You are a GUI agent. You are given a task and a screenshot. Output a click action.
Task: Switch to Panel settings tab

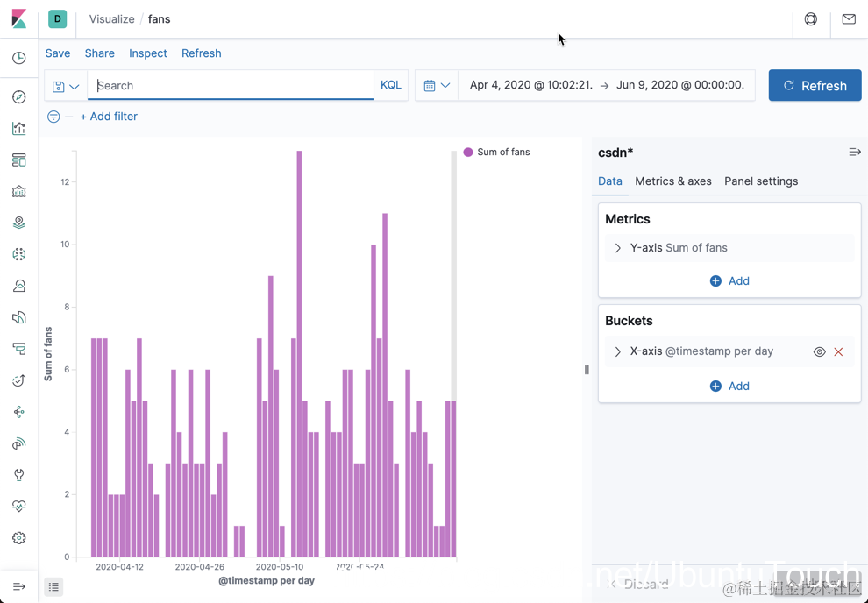click(761, 181)
